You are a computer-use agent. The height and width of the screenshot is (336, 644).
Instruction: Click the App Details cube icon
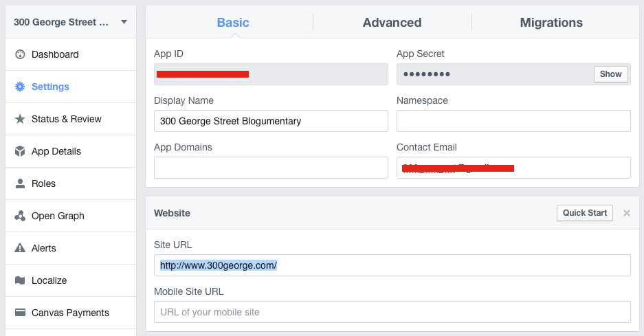point(20,151)
